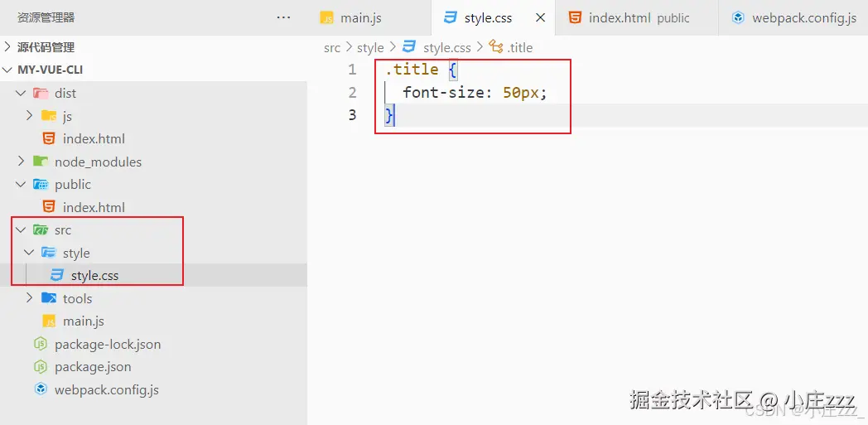Switch to the webpack.config.js tab
This screenshot has height=425, width=868.
point(793,17)
